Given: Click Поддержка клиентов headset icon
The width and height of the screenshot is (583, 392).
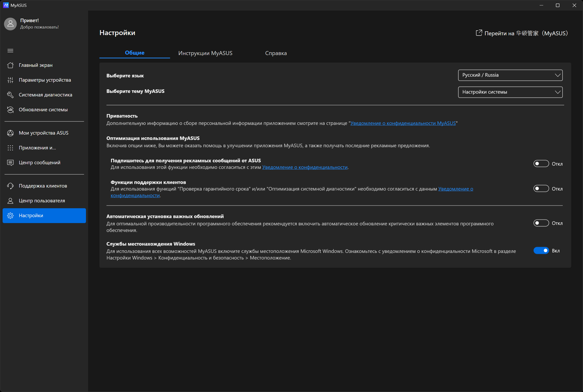Looking at the screenshot, I should coord(10,186).
